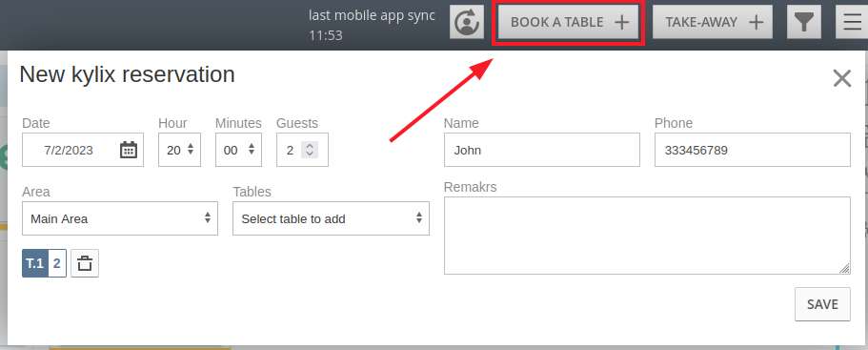Select the T.1 table tag
This screenshot has height=350, width=868.
click(35, 263)
